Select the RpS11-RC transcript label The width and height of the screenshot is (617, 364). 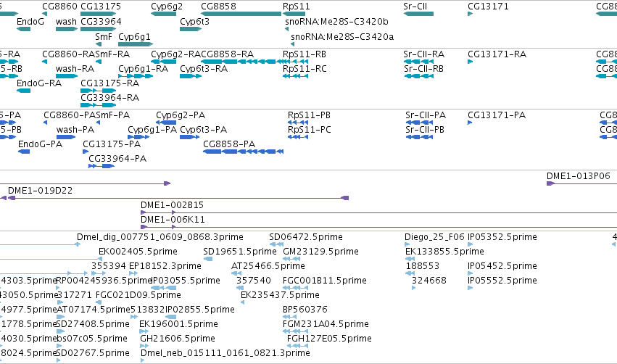click(x=305, y=70)
